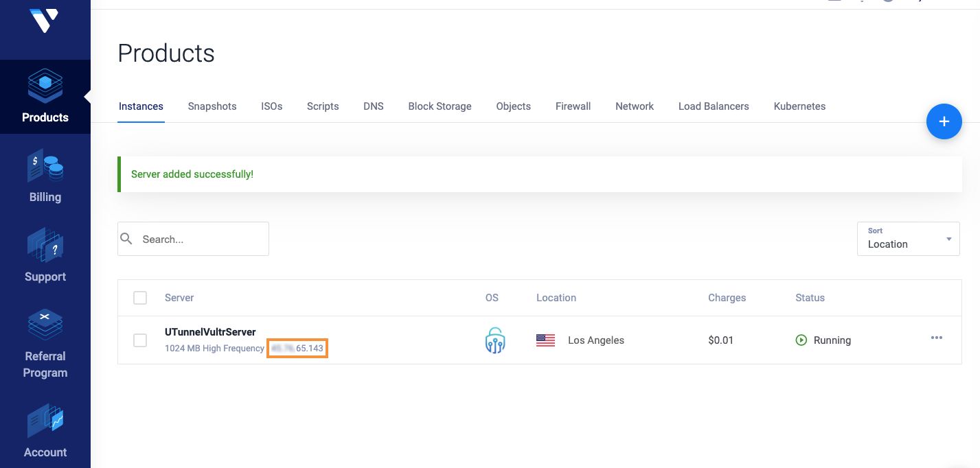Screen dimensions: 980x468
Task: Switch to the Block Storage tab
Action: (x=440, y=106)
